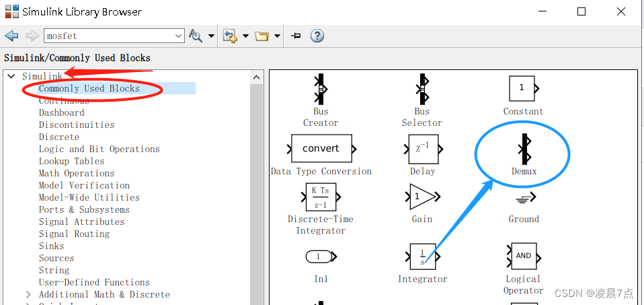The image size is (644, 305).
Task: Select the Sources library
Action: click(x=56, y=258)
